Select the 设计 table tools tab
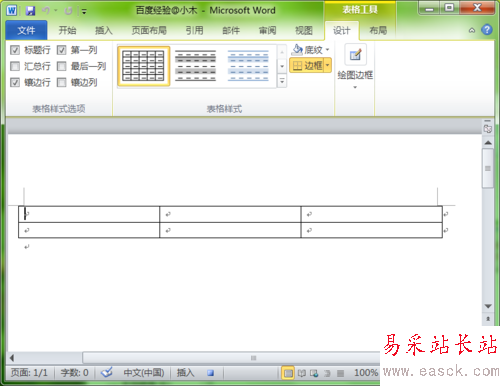 pos(342,31)
